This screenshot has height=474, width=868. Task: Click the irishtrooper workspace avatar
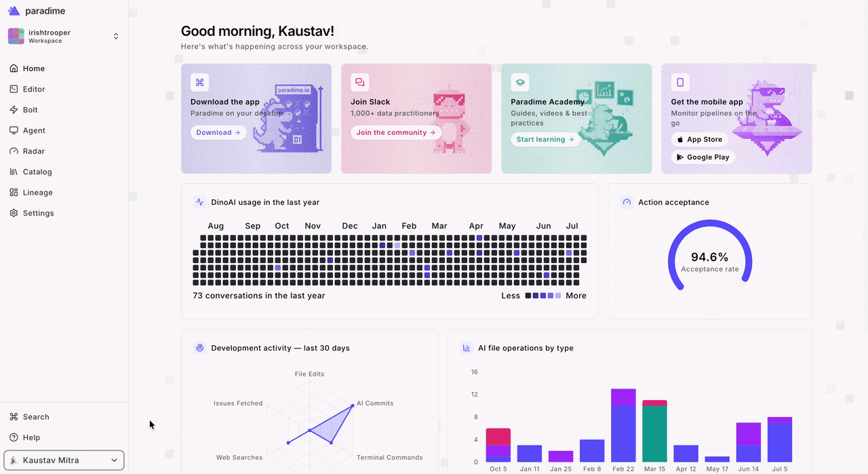(x=16, y=36)
